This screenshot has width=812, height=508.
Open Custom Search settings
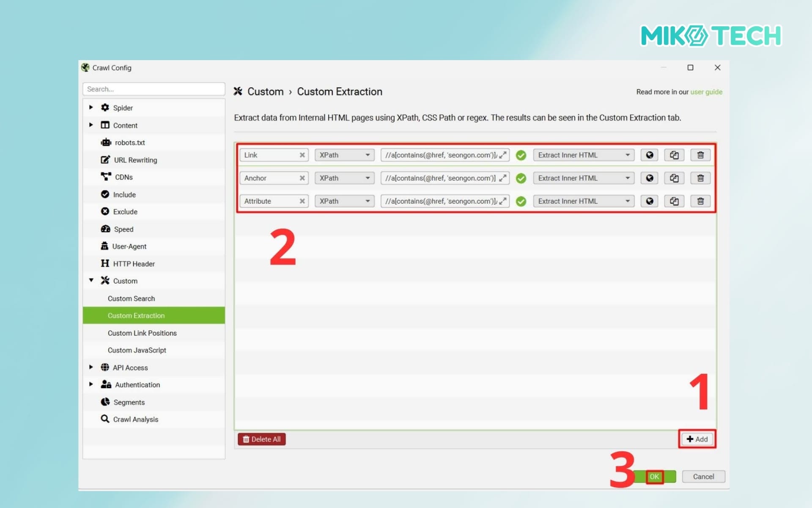point(131,298)
